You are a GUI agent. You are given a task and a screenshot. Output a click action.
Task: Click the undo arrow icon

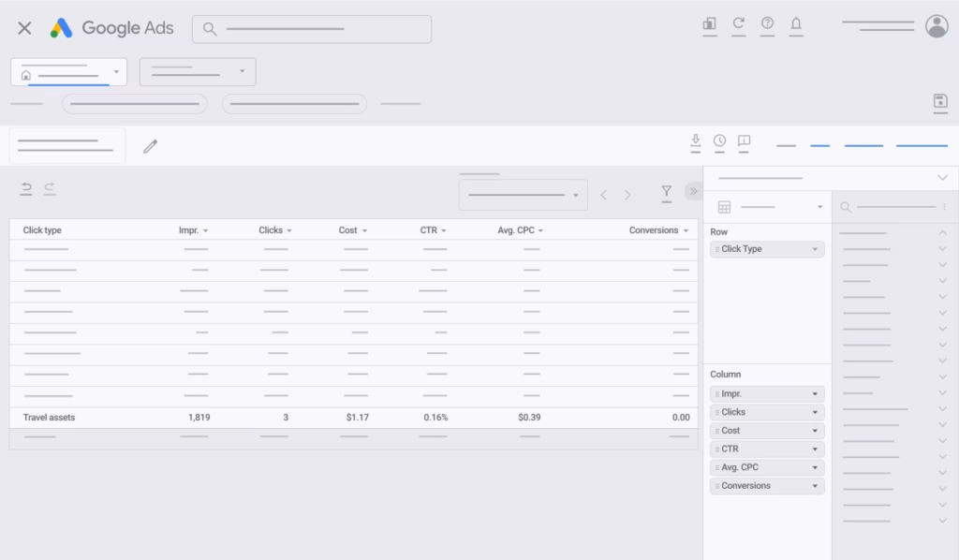pyautogui.click(x=26, y=188)
